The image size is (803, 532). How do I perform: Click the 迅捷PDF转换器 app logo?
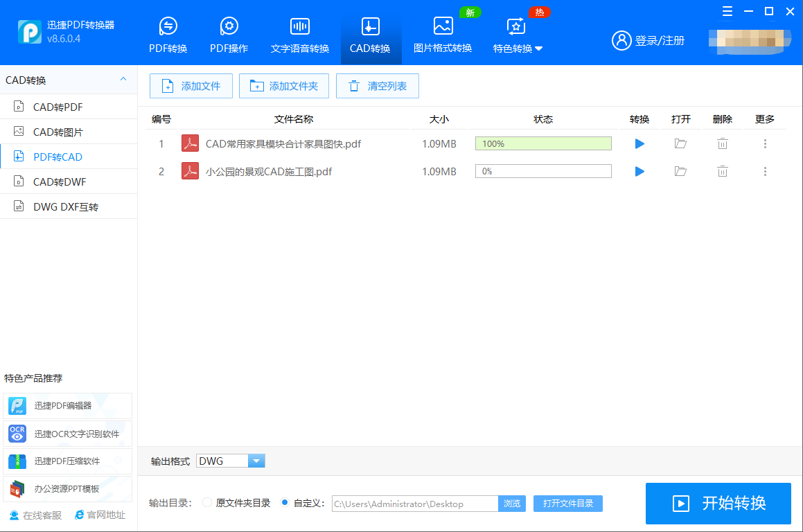pyautogui.click(x=30, y=32)
